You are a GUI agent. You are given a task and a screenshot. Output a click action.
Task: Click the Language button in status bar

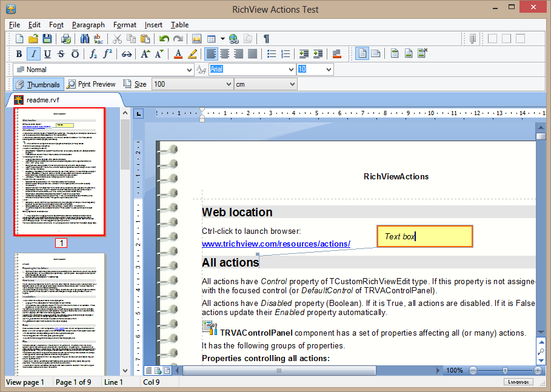[518, 382]
